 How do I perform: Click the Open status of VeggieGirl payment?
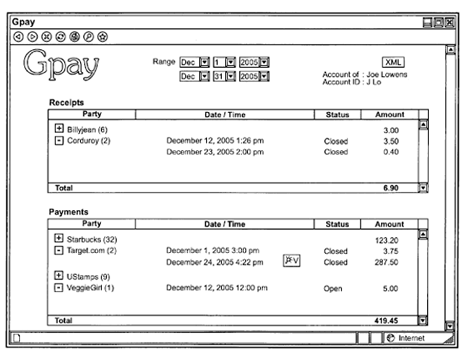(333, 289)
